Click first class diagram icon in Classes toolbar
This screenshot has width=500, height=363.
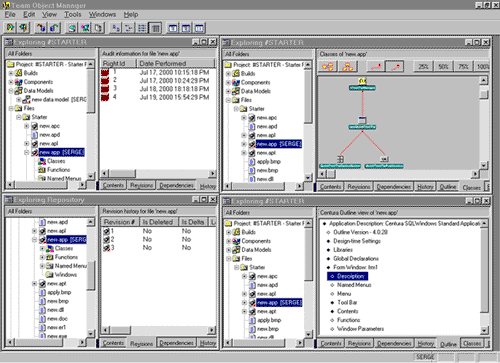(x=328, y=67)
